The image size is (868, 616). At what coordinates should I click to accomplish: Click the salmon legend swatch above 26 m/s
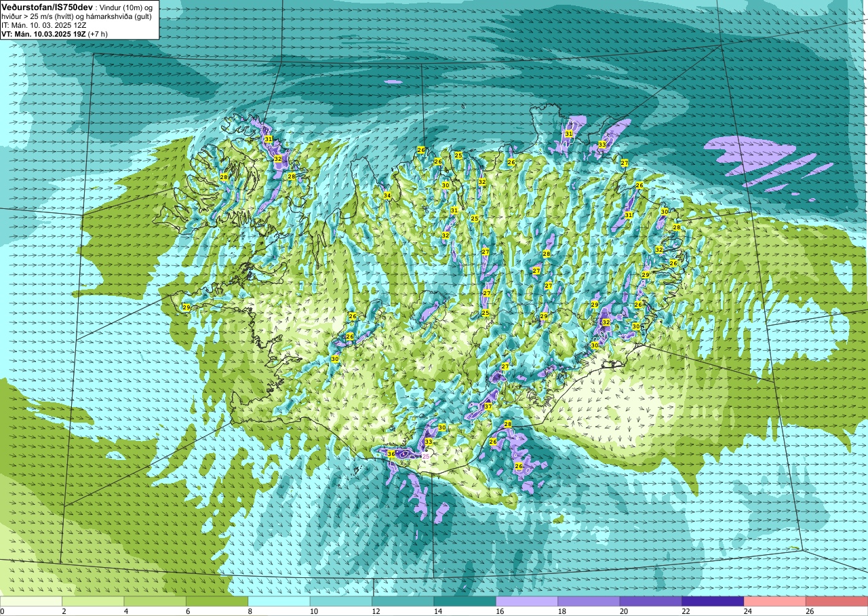click(837, 601)
